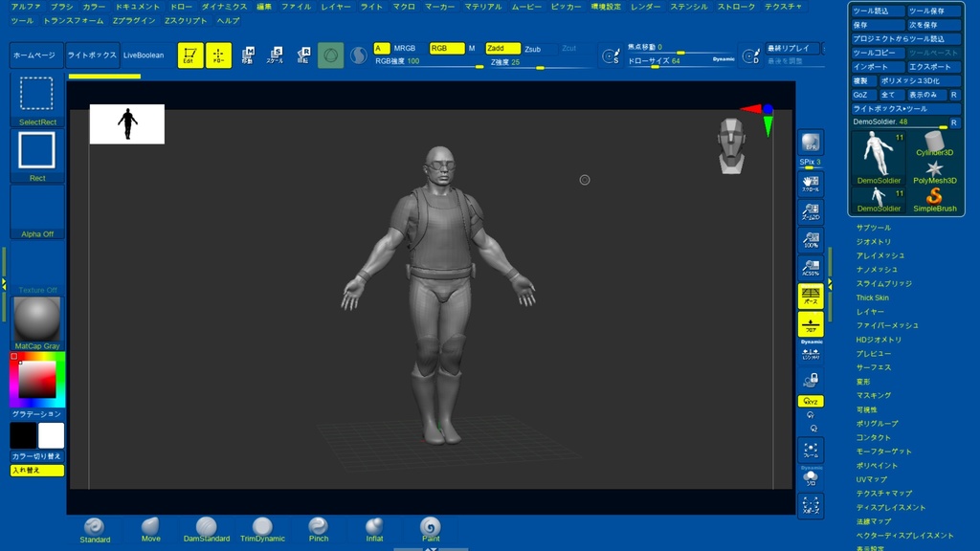The image size is (980, 551).
Task: Select the Pinch brush
Action: coord(318,529)
